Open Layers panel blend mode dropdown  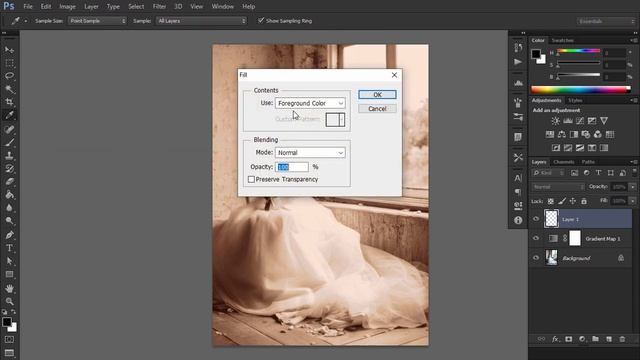(x=558, y=187)
